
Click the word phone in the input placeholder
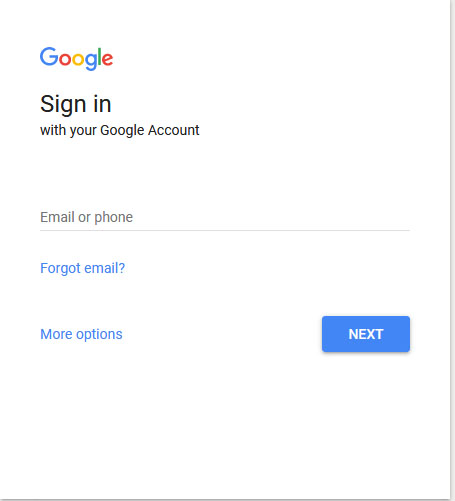click(114, 218)
